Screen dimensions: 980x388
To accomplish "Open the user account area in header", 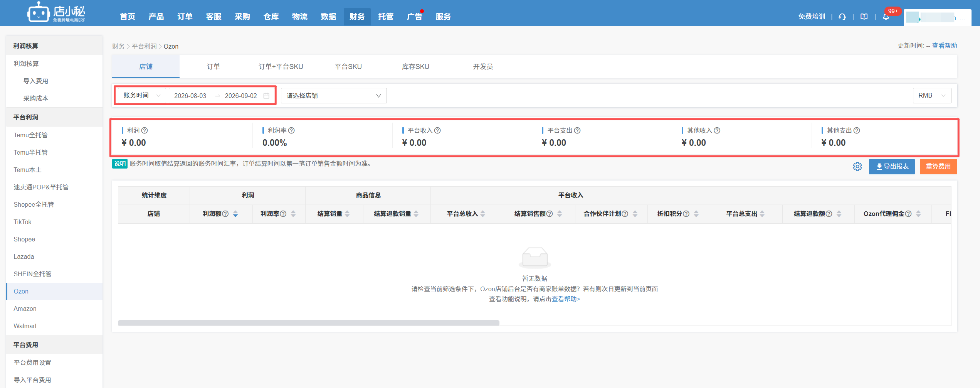I will click(x=937, y=17).
